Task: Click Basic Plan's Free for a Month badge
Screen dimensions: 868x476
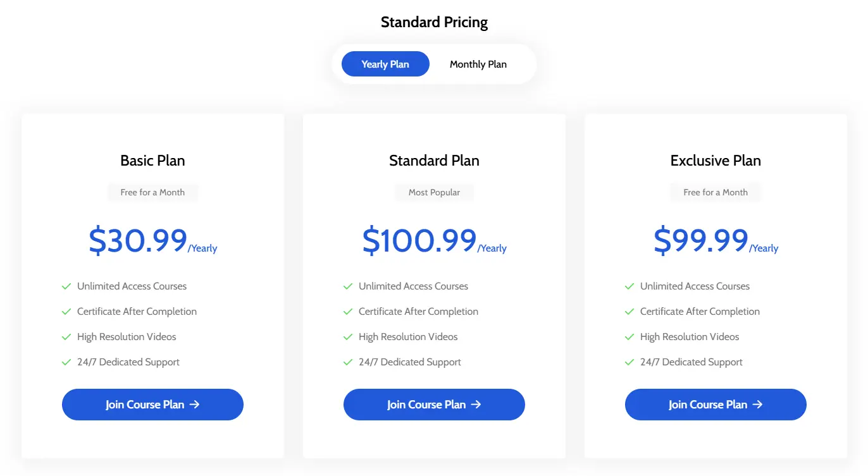Action: [x=152, y=192]
